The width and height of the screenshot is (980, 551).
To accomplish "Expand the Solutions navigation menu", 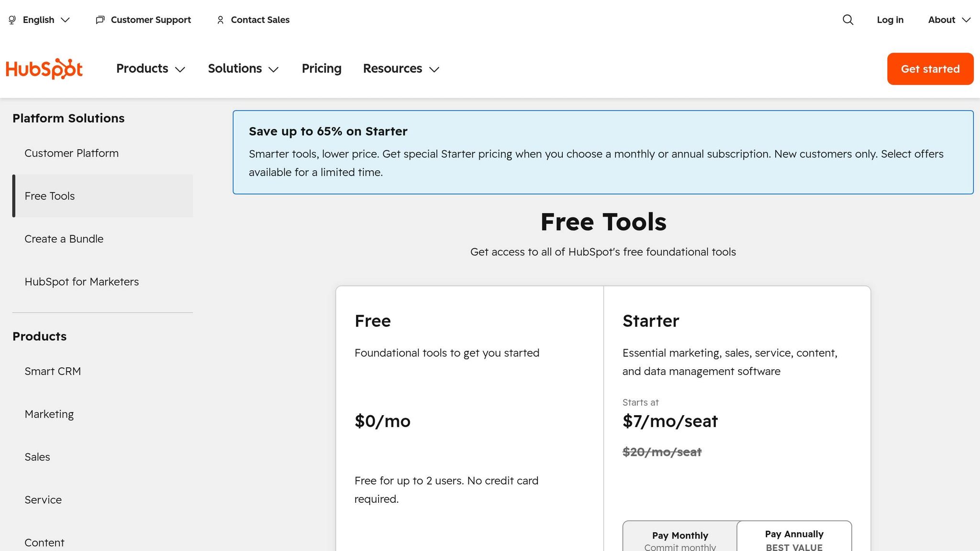I will coord(243,68).
